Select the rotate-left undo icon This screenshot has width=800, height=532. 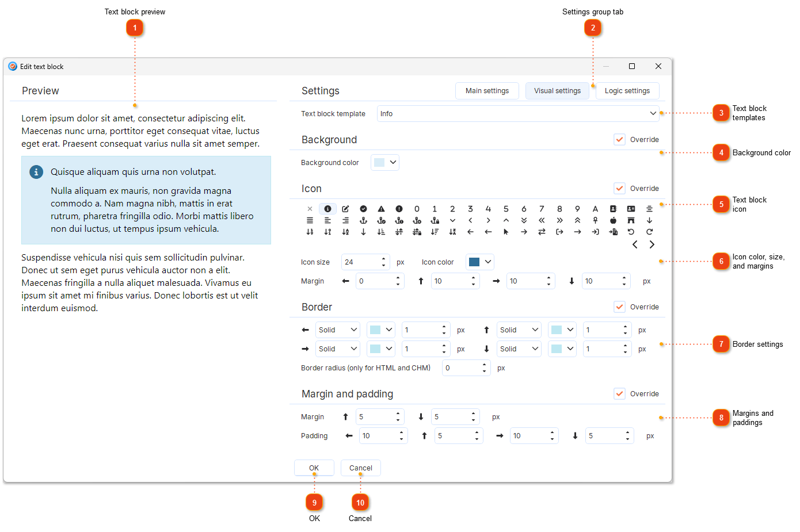pyautogui.click(x=631, y=232)
